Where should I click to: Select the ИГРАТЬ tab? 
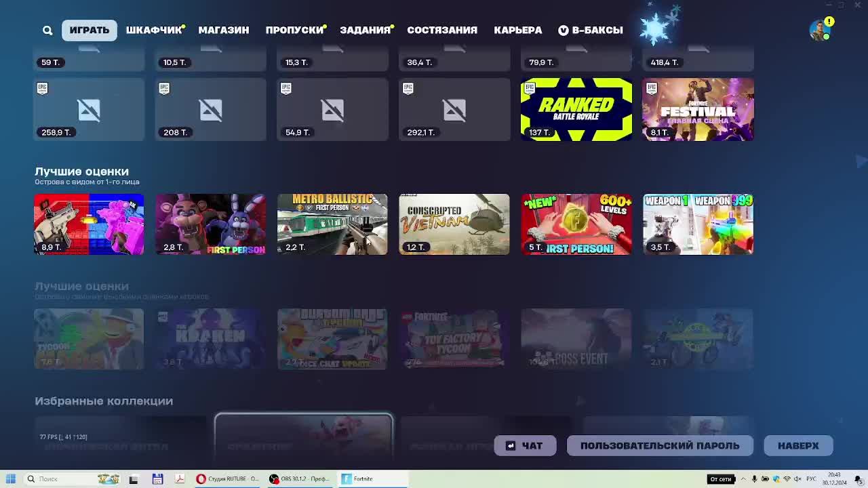[90, 30]
